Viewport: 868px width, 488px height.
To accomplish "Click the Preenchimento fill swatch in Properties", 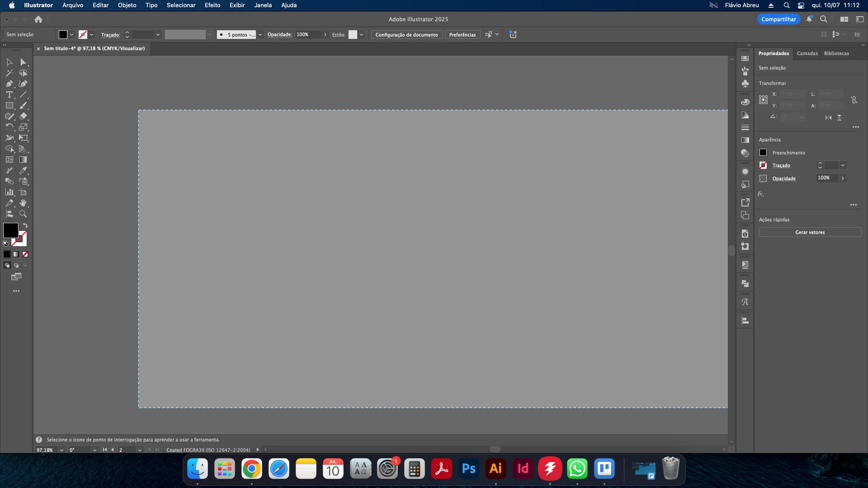I will (763, 153).
